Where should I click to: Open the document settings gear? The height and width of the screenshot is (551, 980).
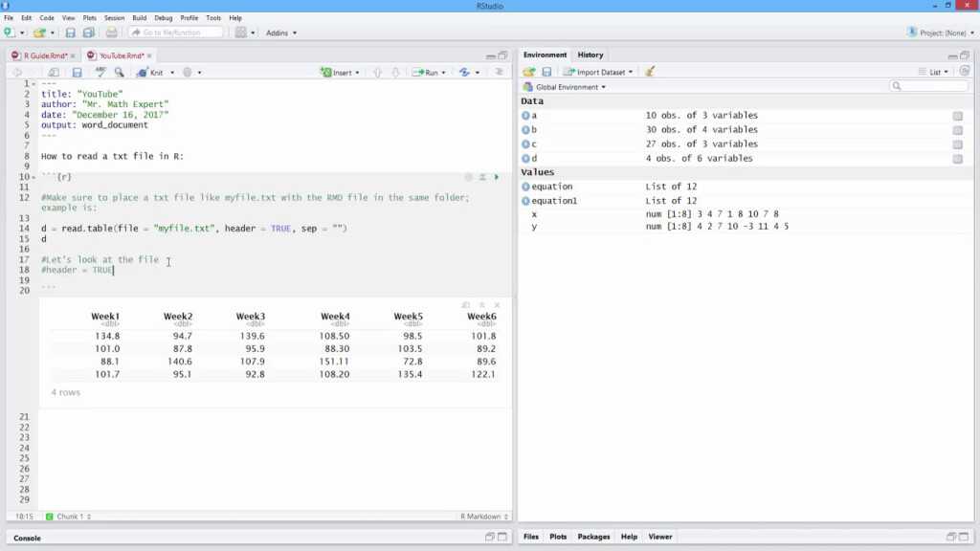[187, 73]
